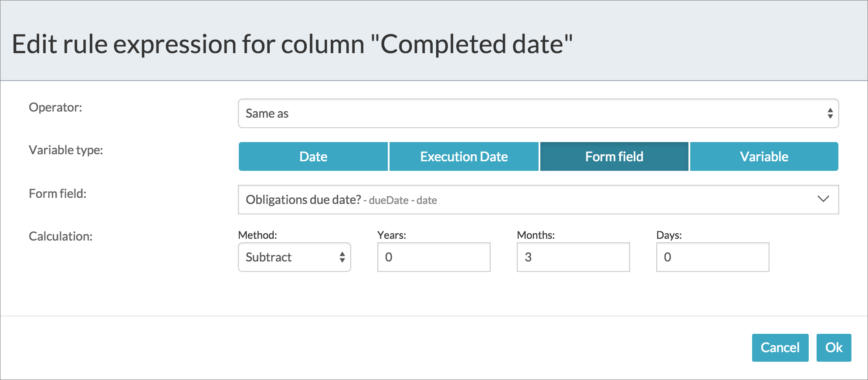The height and width of the screenshot is (380, 868).
Task: Click the Days label
Action: point(669,235)
